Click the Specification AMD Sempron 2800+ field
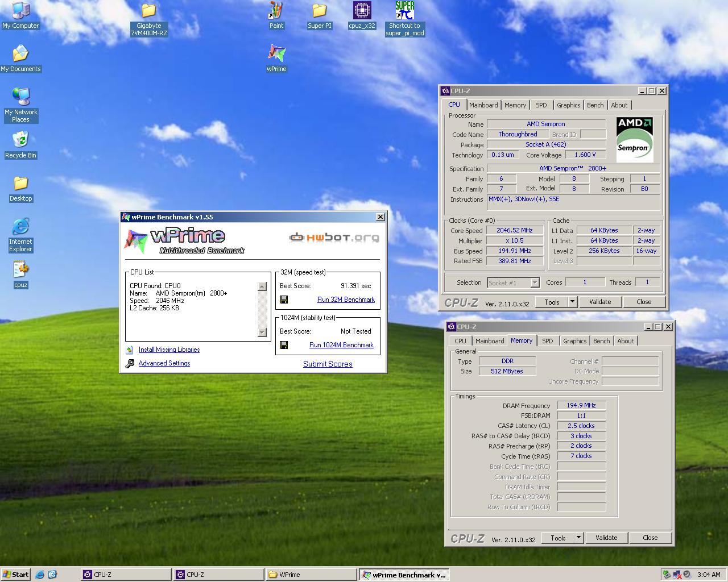This screenshot has height=582, width=728. (573, 168)
